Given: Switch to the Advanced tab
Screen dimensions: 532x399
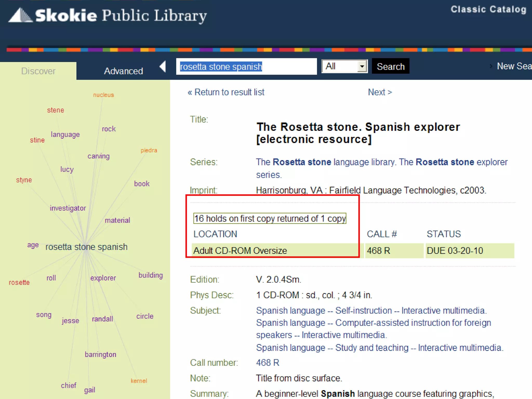Looking at the screenshot, I should pyautogui.click(x=123, y=71).
